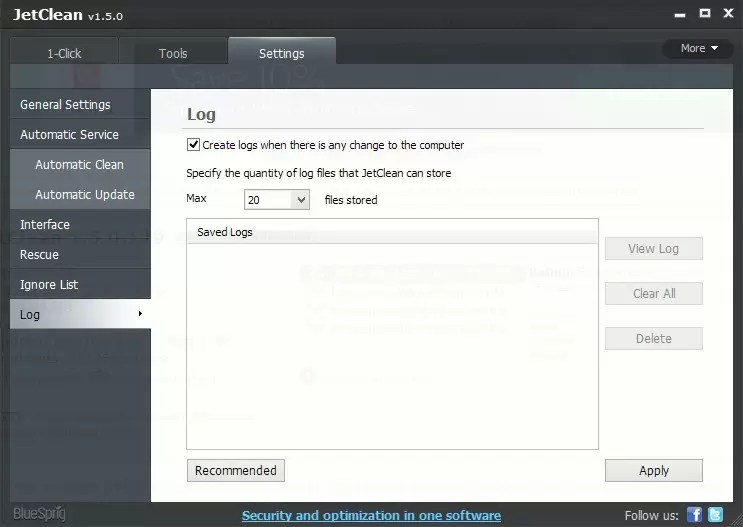Viewport: 743px width, 527px height.
Task: Switch to the 1-Click tab
Action: [x=64, y=51]
